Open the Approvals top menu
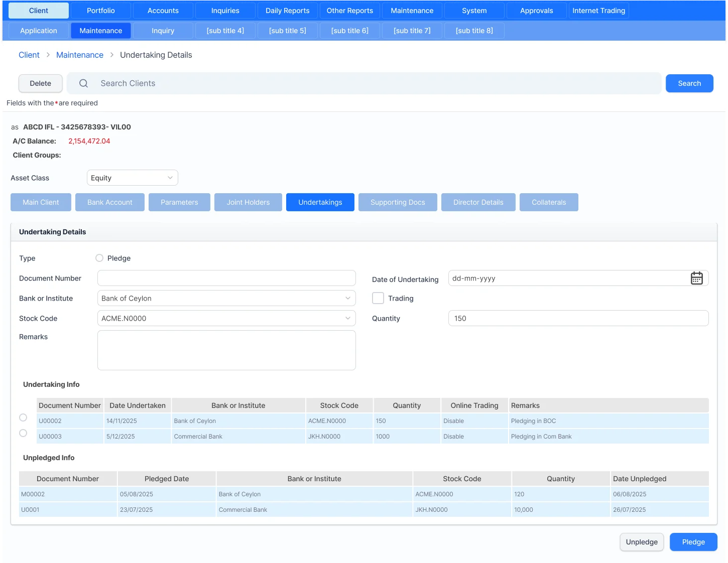 coord(537,11)
